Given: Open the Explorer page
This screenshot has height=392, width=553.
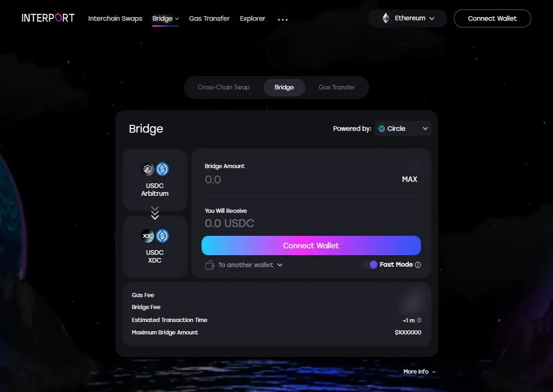Looking at the screenshot, I should click(253, 18).
